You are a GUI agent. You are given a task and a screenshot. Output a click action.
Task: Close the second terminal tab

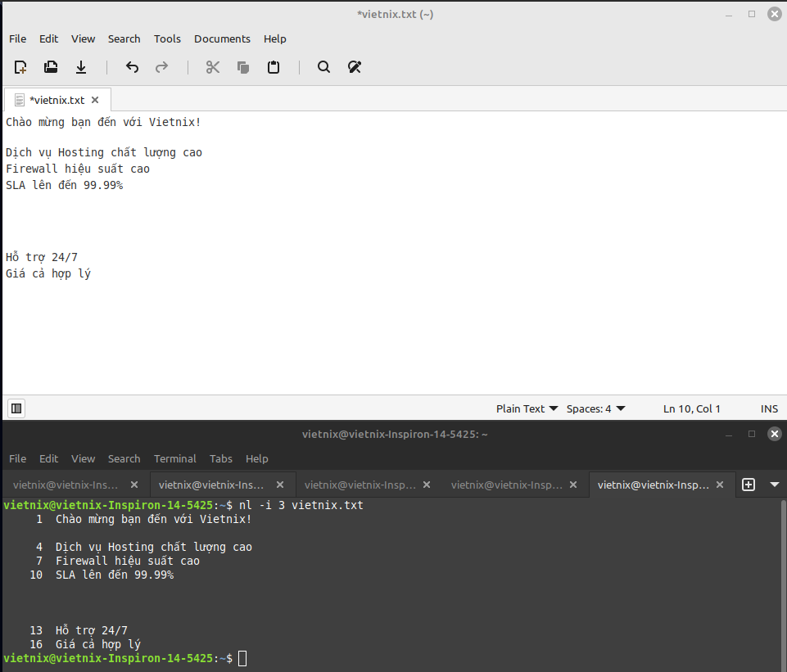(280, 485)
